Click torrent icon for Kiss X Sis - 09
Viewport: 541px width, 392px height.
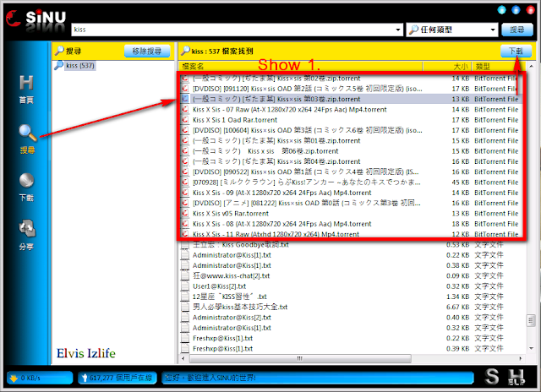(185, 193)
